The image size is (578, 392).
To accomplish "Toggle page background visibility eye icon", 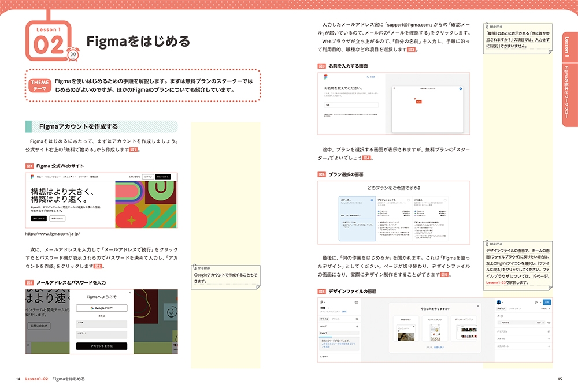I will point(549,323).
